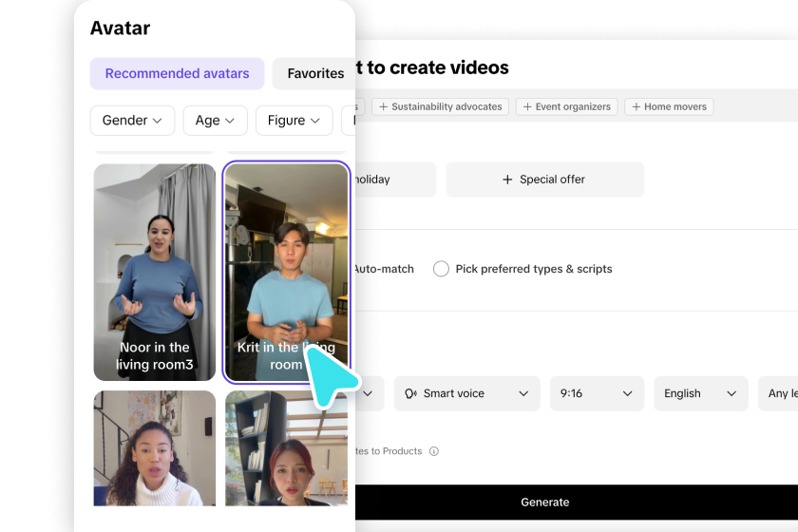Open the Smart voice dropdown
This screenshot has height=532, width=798.
coord(466,393)
